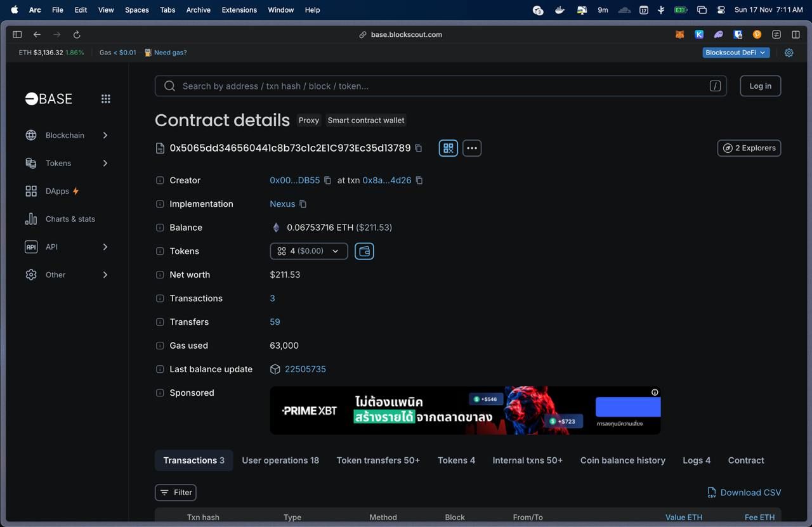Switch to Logs 4 tab
812x527 pixels.
[x=697, y=460]
